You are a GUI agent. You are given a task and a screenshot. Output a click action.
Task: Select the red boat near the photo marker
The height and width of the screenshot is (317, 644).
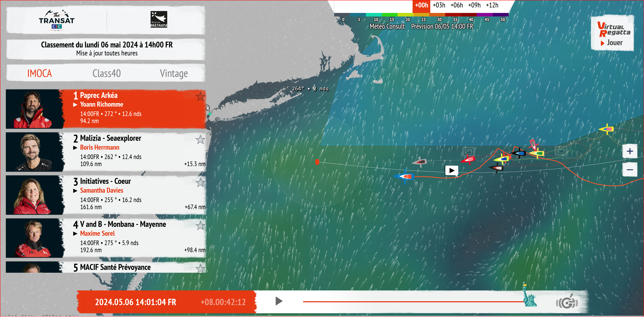(468, 160)
